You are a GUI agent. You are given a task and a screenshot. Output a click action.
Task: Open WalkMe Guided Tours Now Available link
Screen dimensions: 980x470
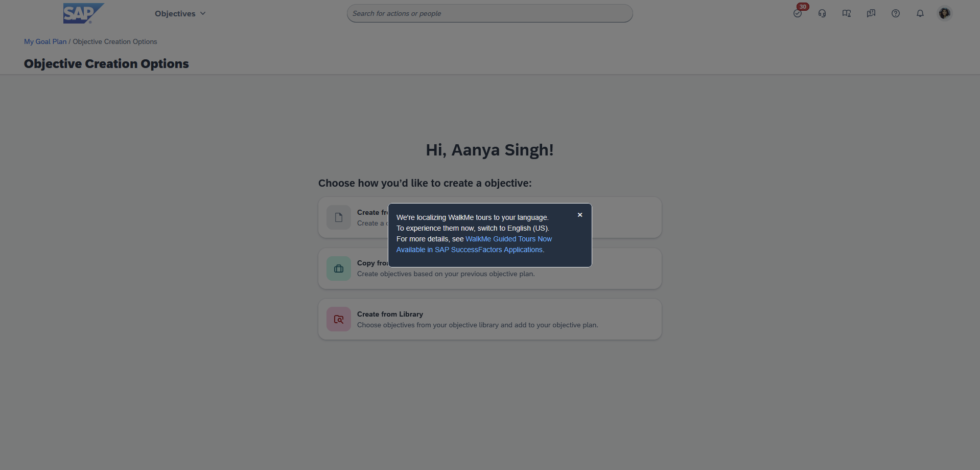pos(474,244)
